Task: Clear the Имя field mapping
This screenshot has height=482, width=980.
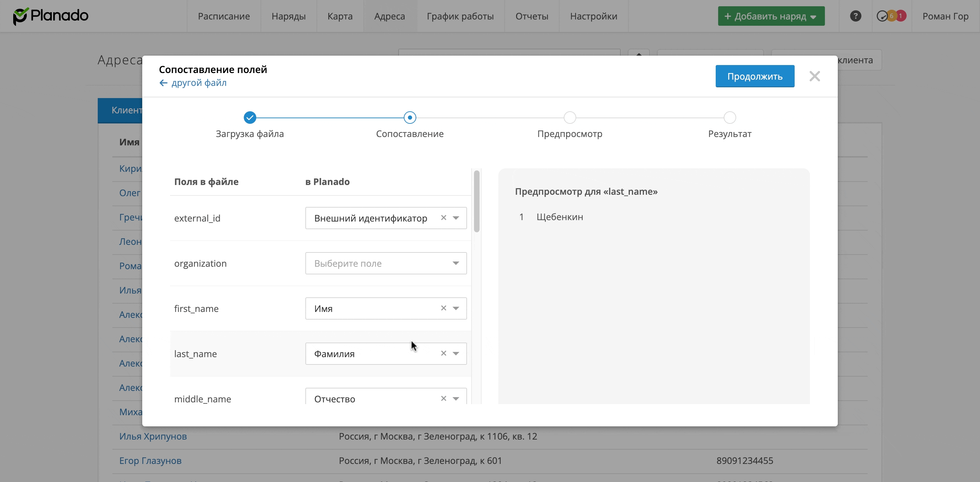Action: [x=443, y=308]
